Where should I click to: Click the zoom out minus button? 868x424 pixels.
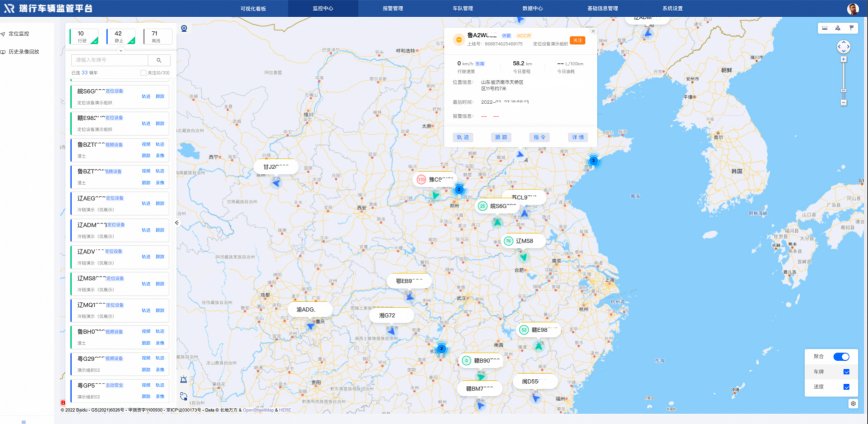(x=844, y=102)
